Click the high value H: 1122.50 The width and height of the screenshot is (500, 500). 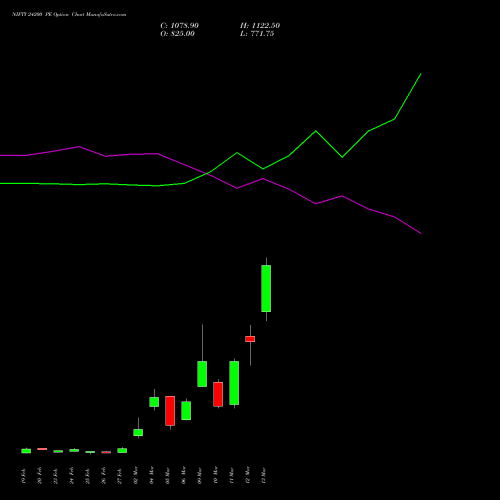tap(260, 26)
